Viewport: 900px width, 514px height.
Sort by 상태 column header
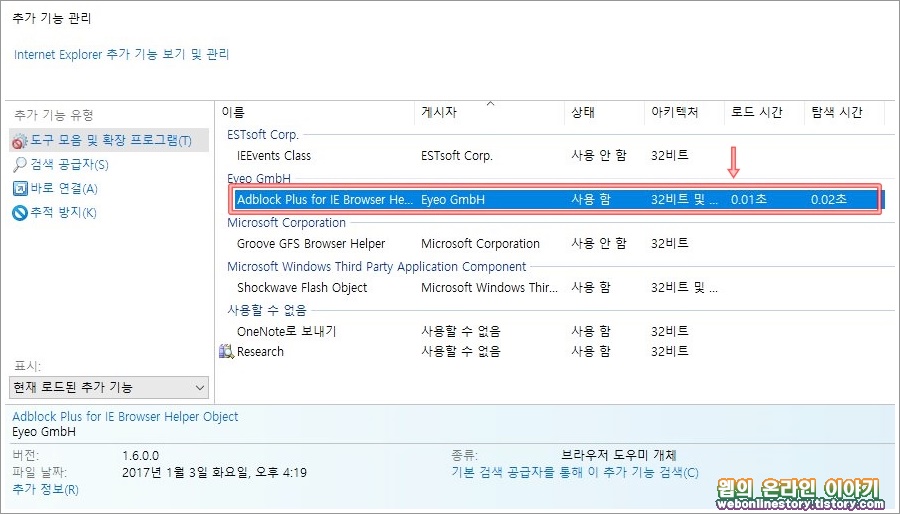[x=604, y=112]
